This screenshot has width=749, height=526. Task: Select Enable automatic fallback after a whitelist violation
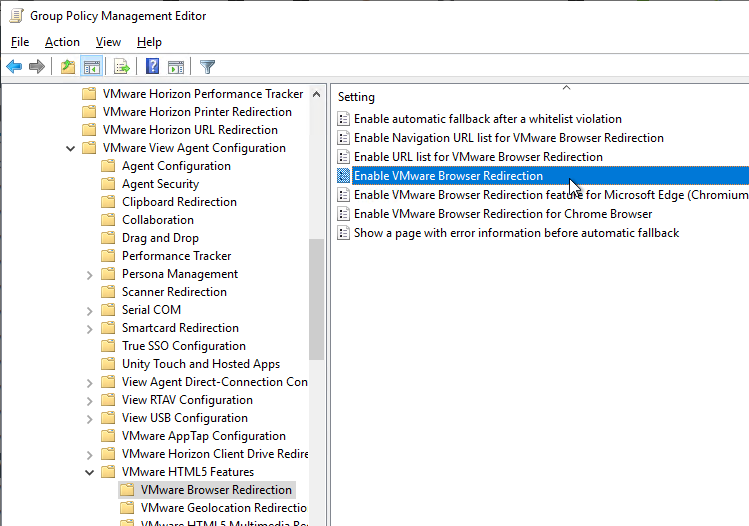[x=488, y=118]
